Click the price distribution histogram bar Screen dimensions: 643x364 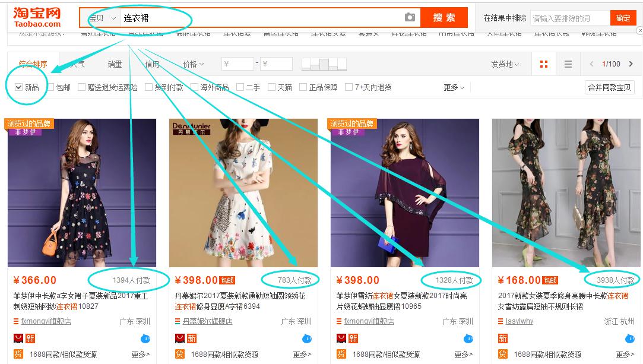pos(324,64)
